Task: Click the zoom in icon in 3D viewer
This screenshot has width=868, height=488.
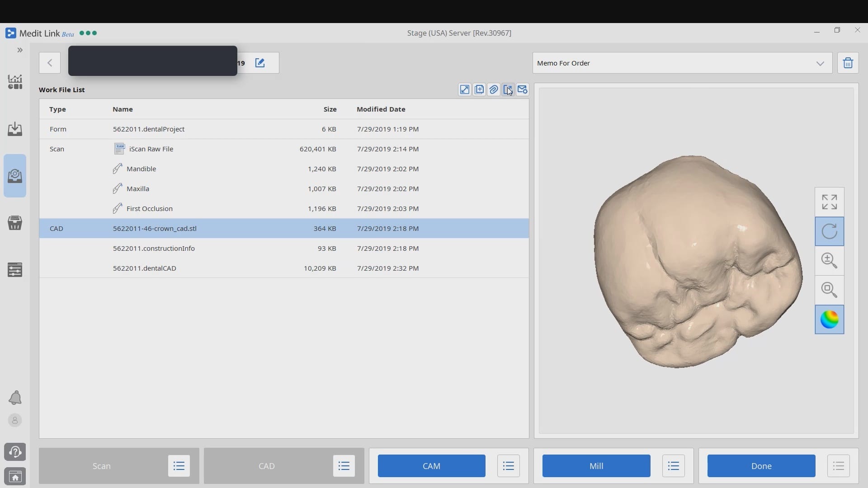Action: pyautogui.click(x=829, y=260)
